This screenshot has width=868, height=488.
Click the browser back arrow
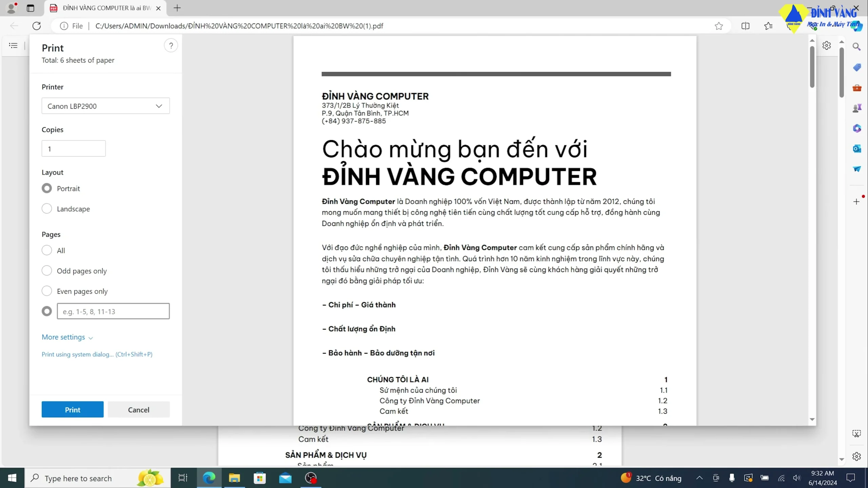(x=14, y=26)
